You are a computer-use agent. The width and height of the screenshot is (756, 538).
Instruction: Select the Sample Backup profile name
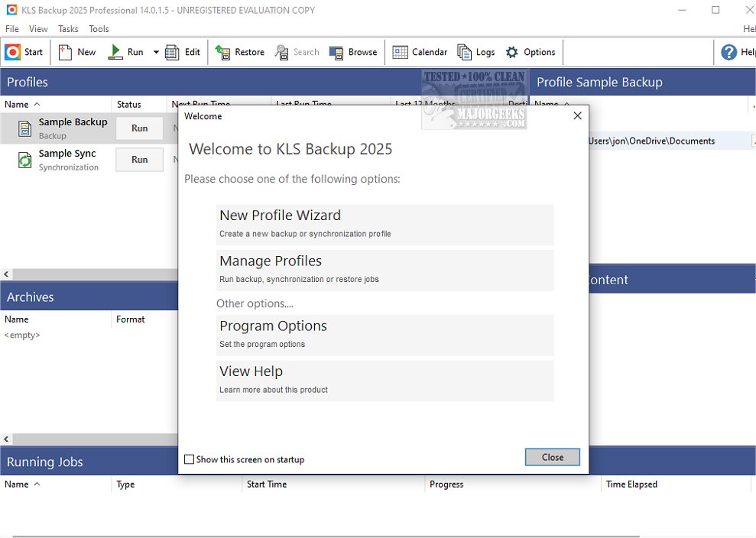(73, 122)
